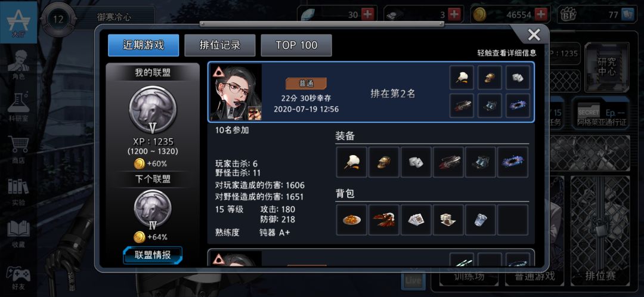Select the fried food item in 背包

click(x=352, y=220)
